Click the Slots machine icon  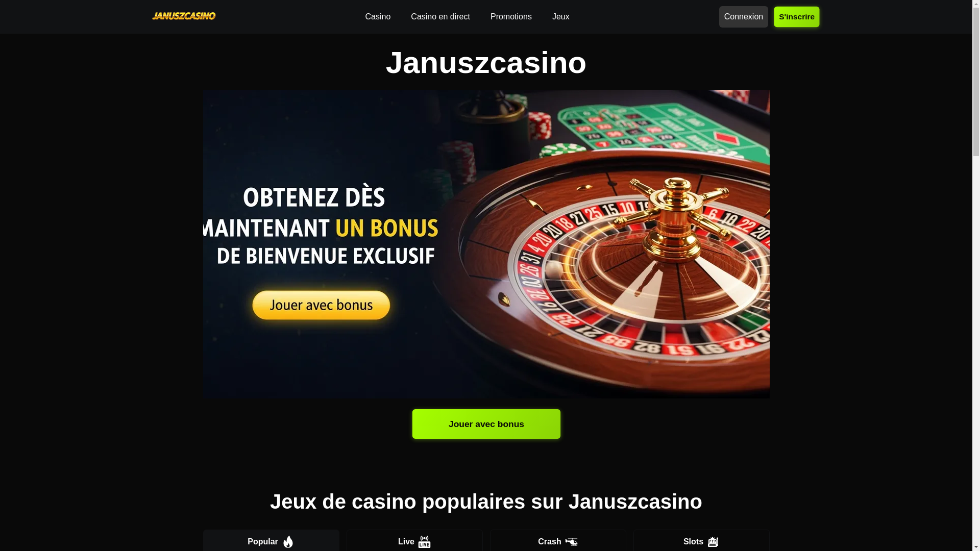pyautogui.click(x=713, y=542)
